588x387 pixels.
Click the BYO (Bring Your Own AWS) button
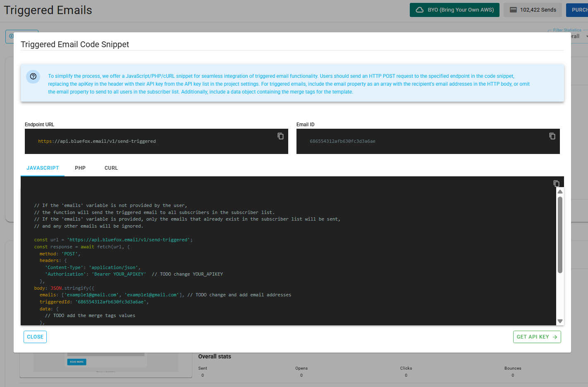point(454,10)
